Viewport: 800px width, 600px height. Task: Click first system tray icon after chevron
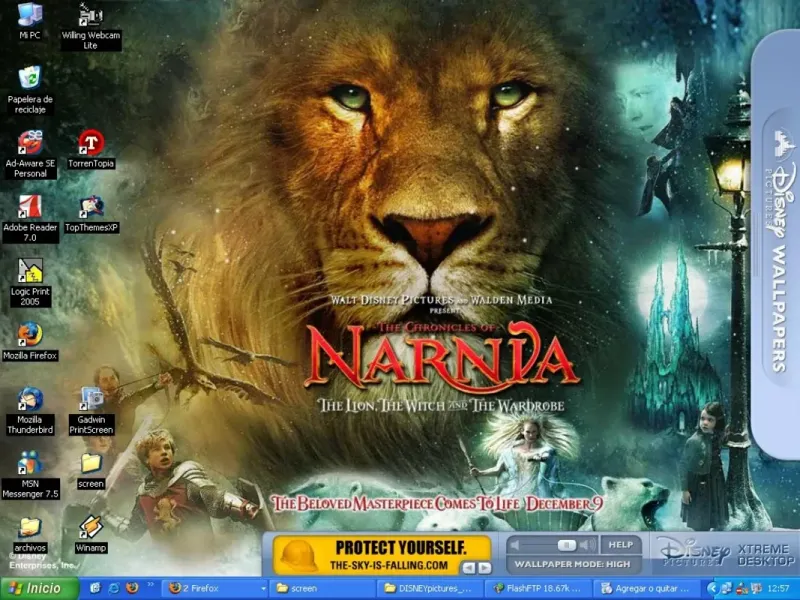[x=727, y=589]
